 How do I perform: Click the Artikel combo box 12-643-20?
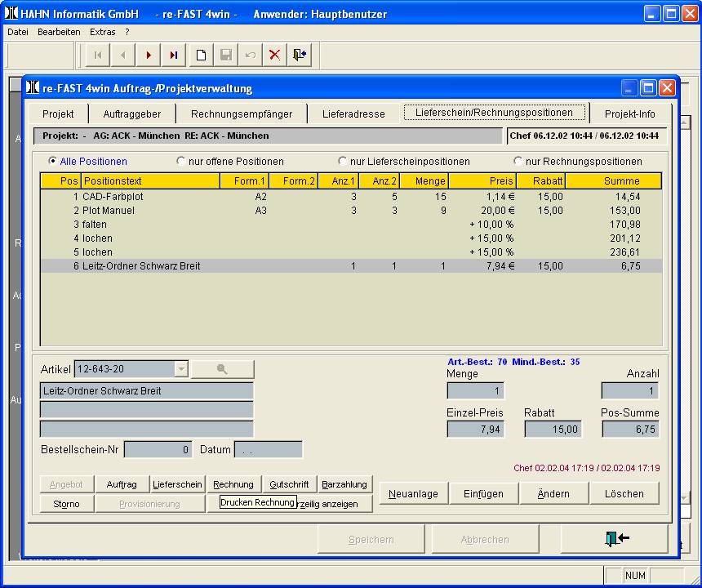tap(131, 369)
